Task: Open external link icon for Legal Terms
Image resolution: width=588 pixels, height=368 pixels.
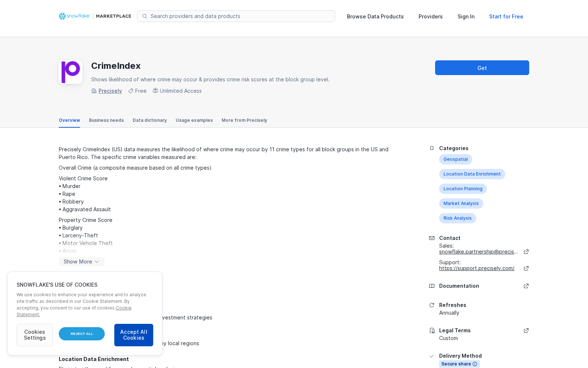Action: point(526,330)
